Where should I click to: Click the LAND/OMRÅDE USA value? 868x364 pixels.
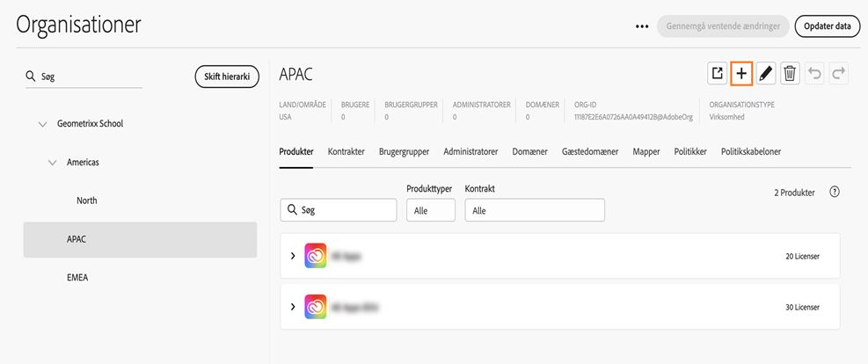[286, 117]
